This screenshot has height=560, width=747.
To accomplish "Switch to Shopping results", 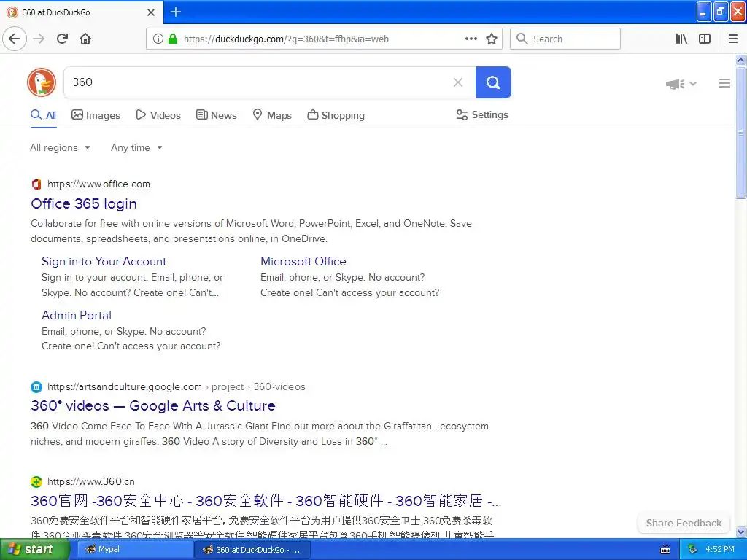I will click(336, 115).
